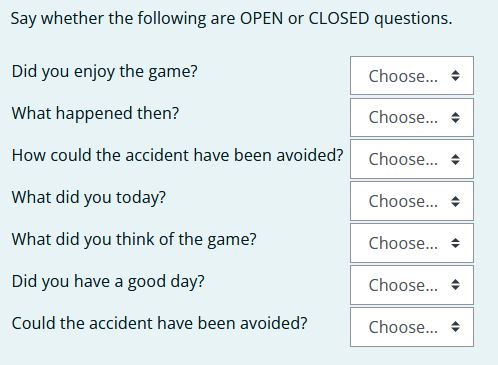Click up-down arrow icon beside 'Did you enjoy the game?'

pyautogui.click(x=456, y=76)
